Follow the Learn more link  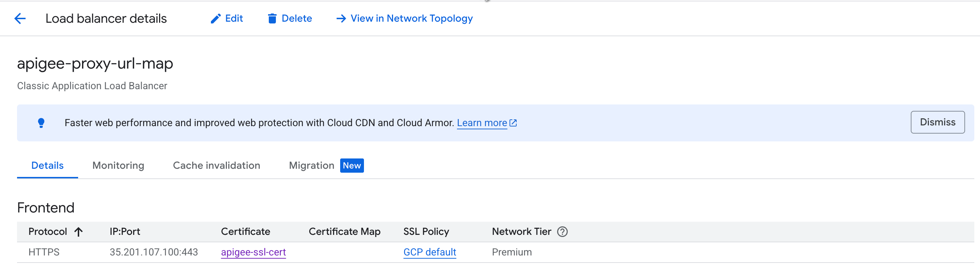(481, 123)
